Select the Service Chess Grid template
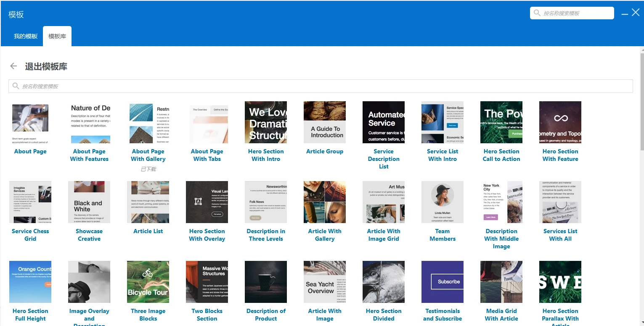This screenshot has height=326, width=644. [30, 202]
